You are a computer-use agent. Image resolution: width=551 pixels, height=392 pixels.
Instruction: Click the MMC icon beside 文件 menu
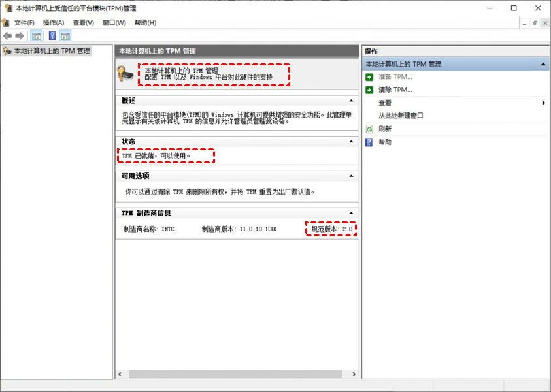(6, 23)
